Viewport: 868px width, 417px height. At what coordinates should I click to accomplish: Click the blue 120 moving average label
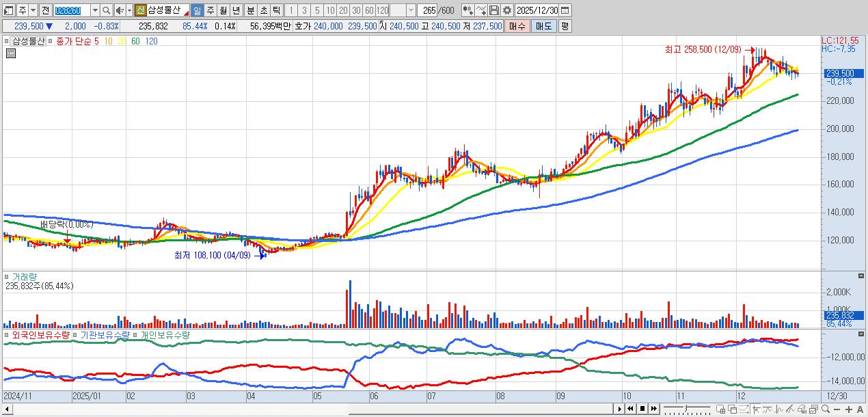coord(151,41)
